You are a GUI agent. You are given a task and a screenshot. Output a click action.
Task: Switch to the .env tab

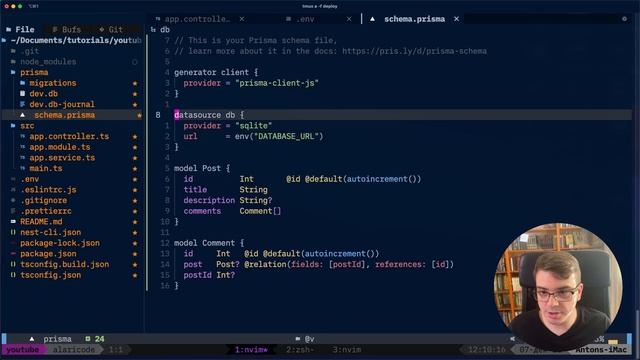(x=305, y=19)
